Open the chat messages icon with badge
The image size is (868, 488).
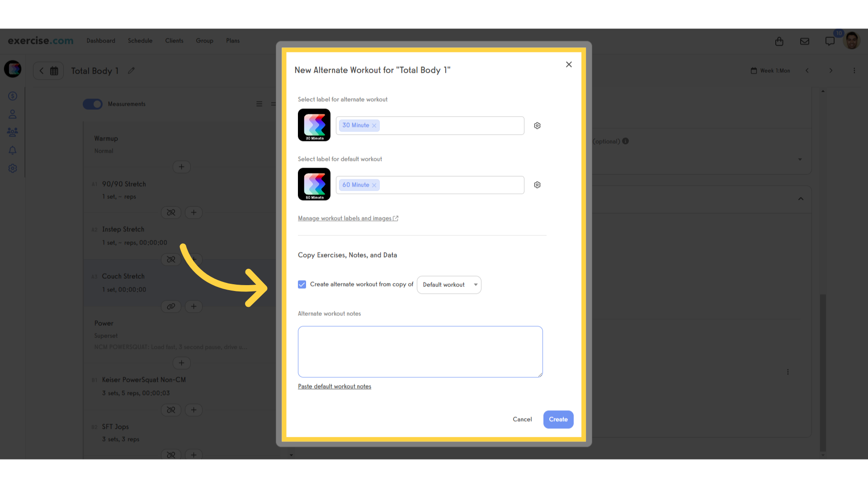[x=830, y=41]
